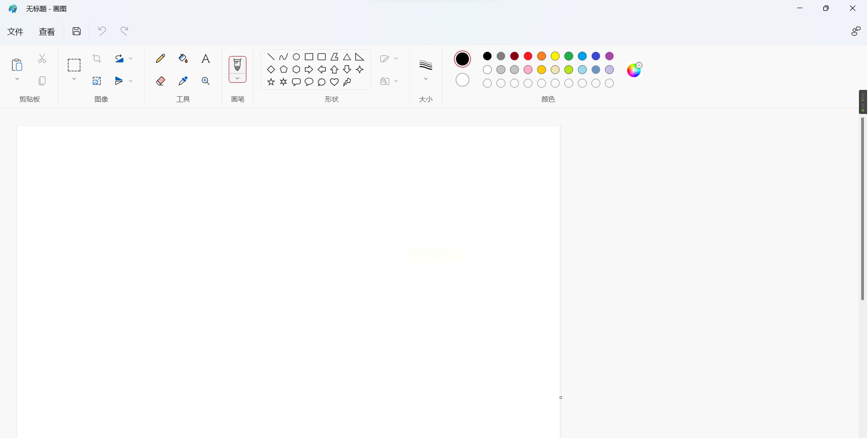Open the 文件 menu
The image size is (868, 438).
tap(15, 32)
